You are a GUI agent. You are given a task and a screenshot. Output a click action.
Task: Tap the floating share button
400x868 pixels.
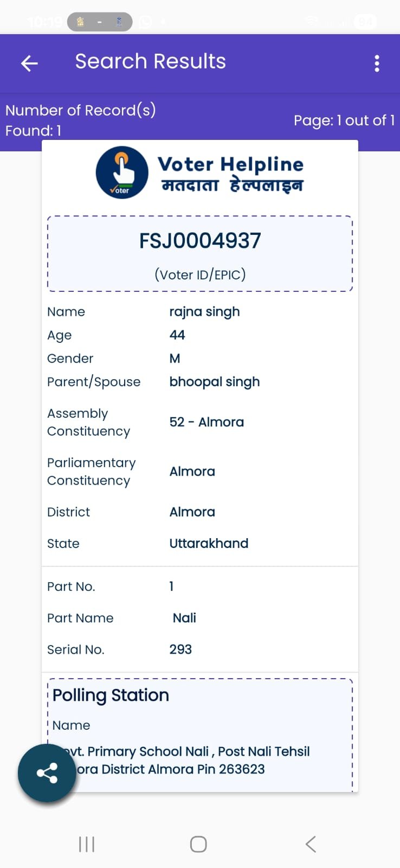pyautogui.click(x=47, y=773)
